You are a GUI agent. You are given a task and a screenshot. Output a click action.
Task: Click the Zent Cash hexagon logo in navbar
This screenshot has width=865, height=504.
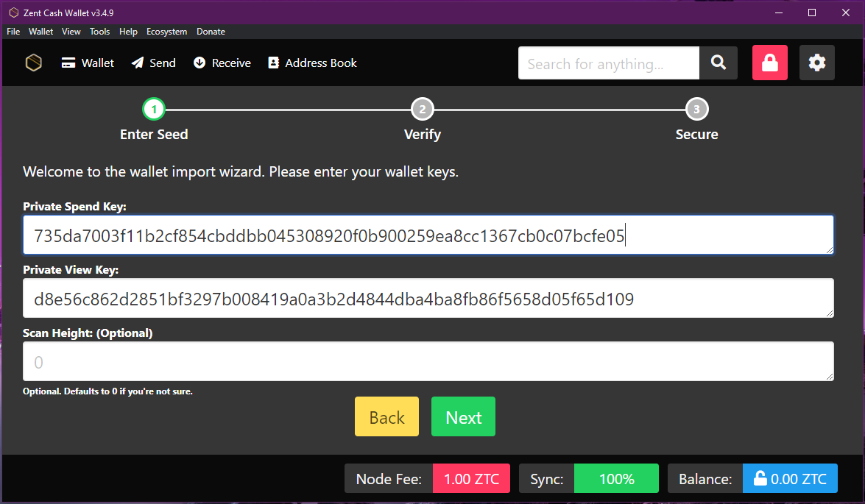coord(34,63)
